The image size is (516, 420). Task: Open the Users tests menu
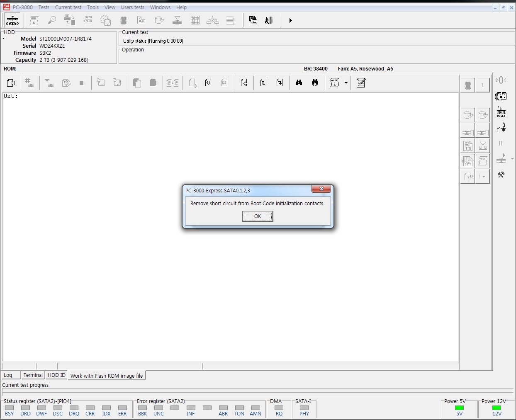pyautogui.click(x=133, y=7)
